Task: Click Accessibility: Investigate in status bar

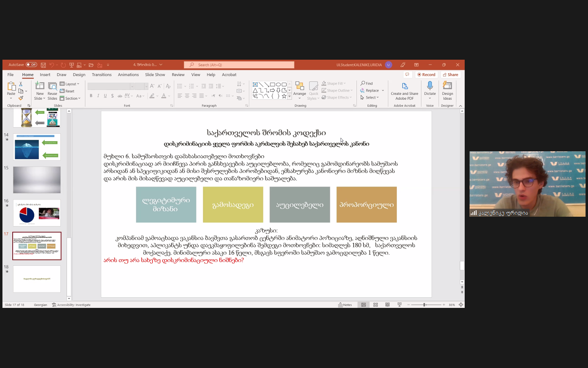Action: [x=71, y=305]
